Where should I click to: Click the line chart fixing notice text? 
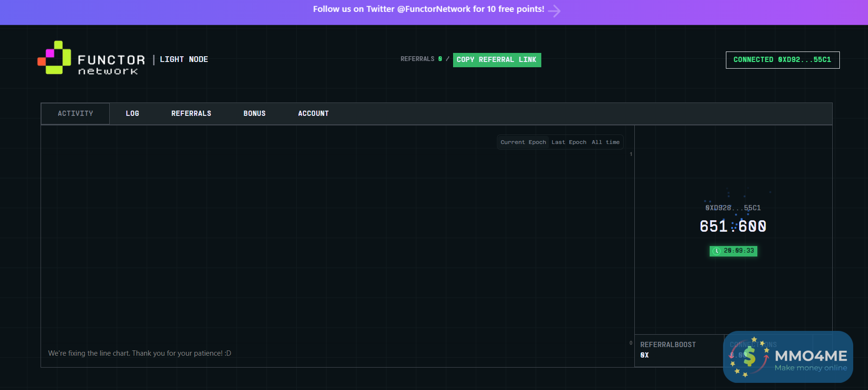(x=140, y=353)
